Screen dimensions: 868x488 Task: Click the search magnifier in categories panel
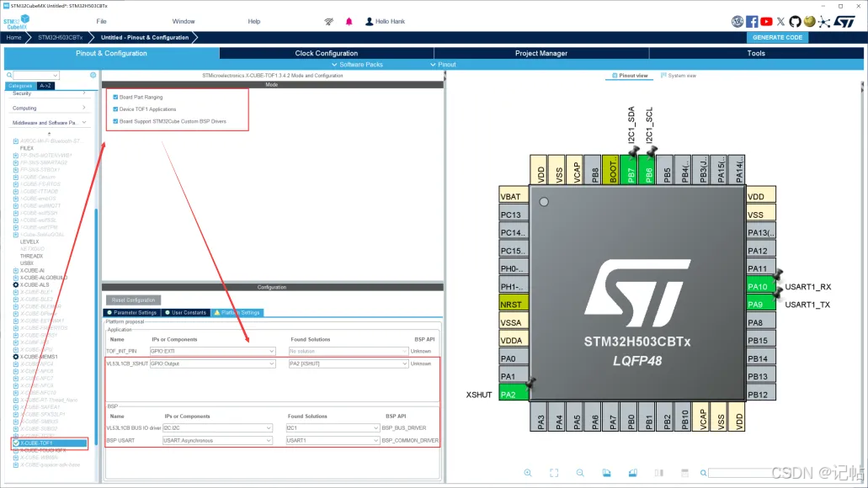click(9, 75)
